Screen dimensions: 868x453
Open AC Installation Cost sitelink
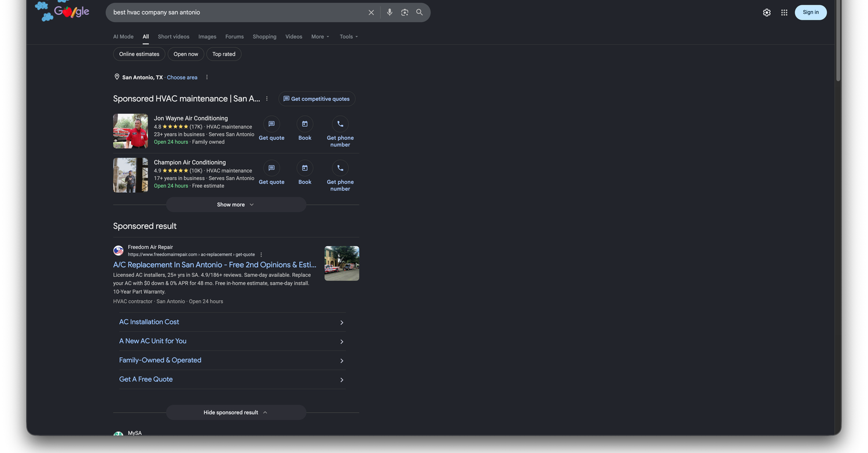[232, 322]
